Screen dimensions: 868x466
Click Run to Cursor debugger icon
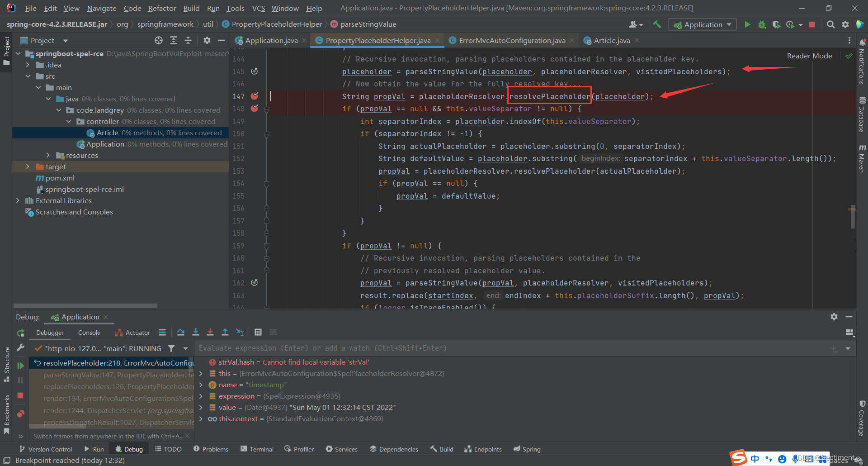pyautogui.click(x=240, y=332)
